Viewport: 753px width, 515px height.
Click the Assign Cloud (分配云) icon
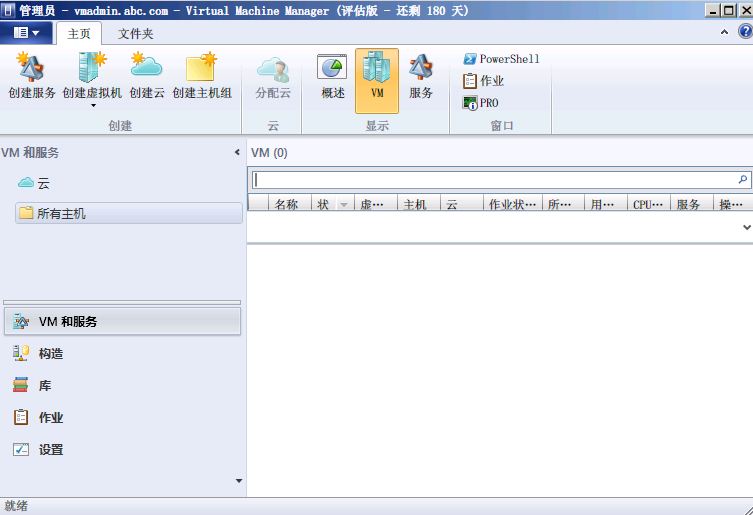pos(273,70)
